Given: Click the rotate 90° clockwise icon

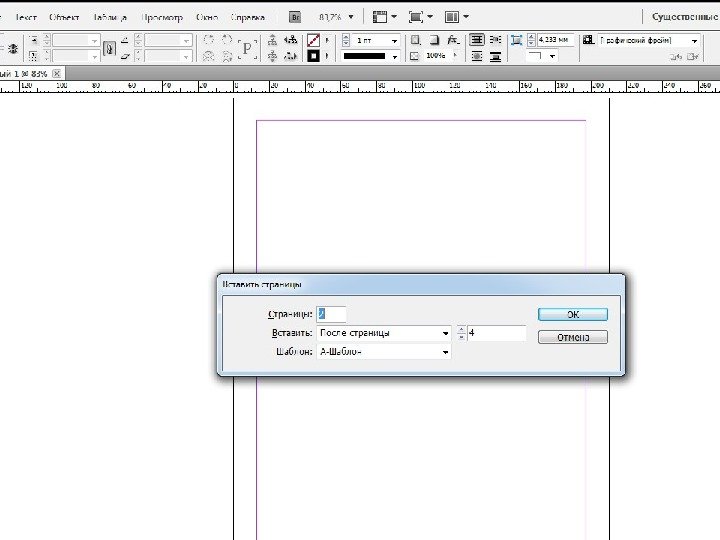Looking at the screenshot, I should pyautogui.click(x=208, y=40).
